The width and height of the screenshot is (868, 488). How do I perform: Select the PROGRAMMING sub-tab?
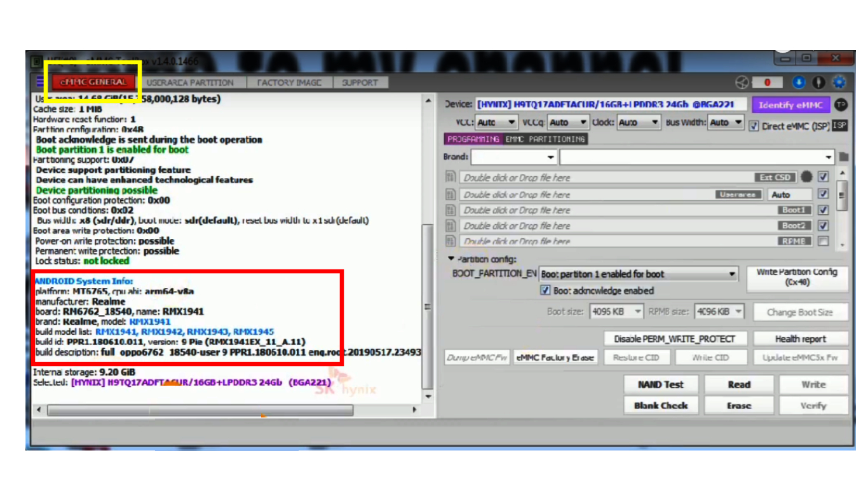coord(473,139)
